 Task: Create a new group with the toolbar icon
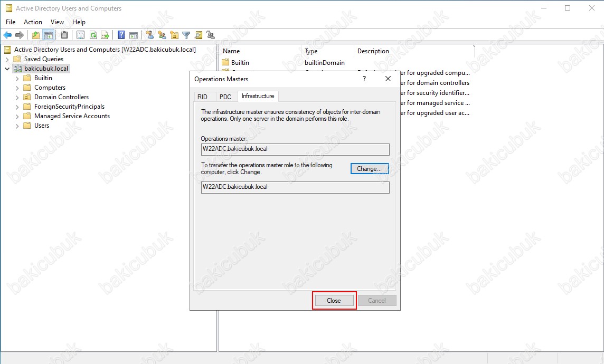click(162, 35)
